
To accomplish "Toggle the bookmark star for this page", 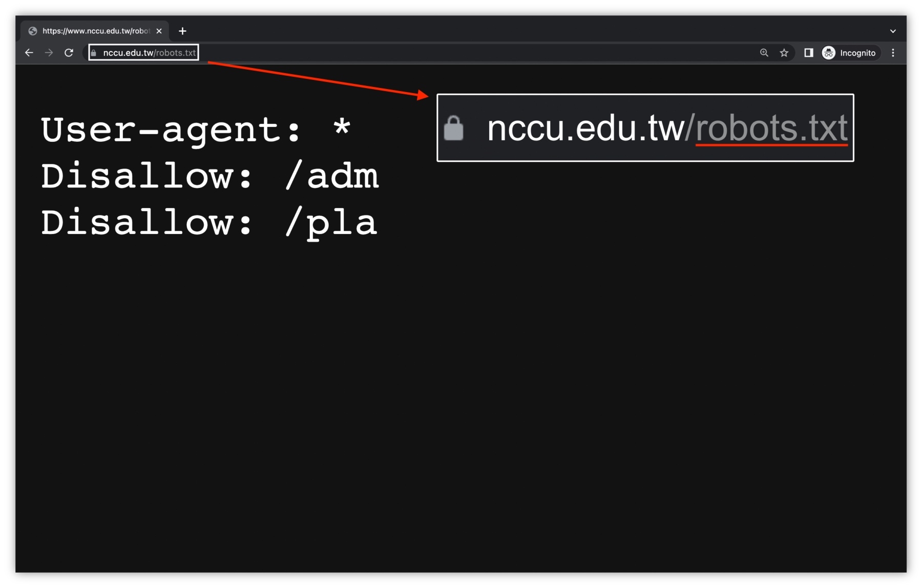I will pos(784,53).
